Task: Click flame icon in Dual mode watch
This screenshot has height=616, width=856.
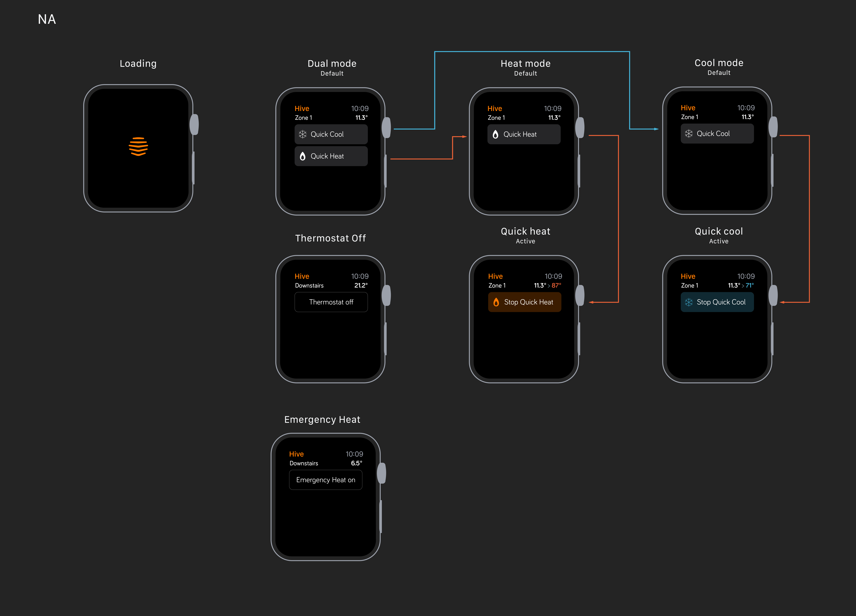Action: [x=303, y=156]
